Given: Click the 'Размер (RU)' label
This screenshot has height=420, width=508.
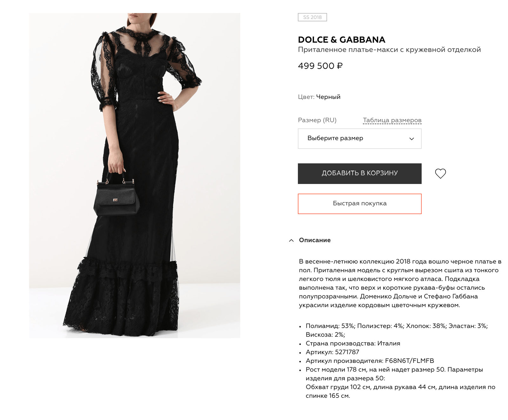Looking at the screenshot, I should [317, 120].
